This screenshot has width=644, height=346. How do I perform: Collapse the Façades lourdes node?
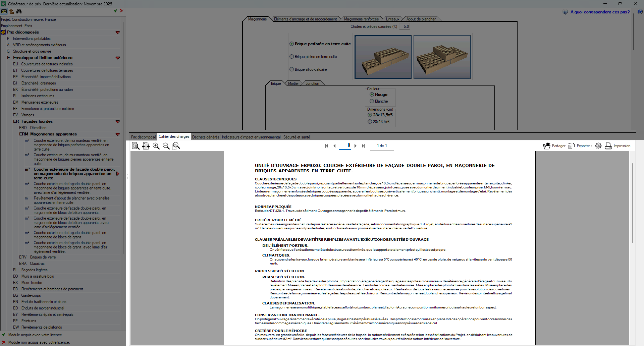click(118, 122)
